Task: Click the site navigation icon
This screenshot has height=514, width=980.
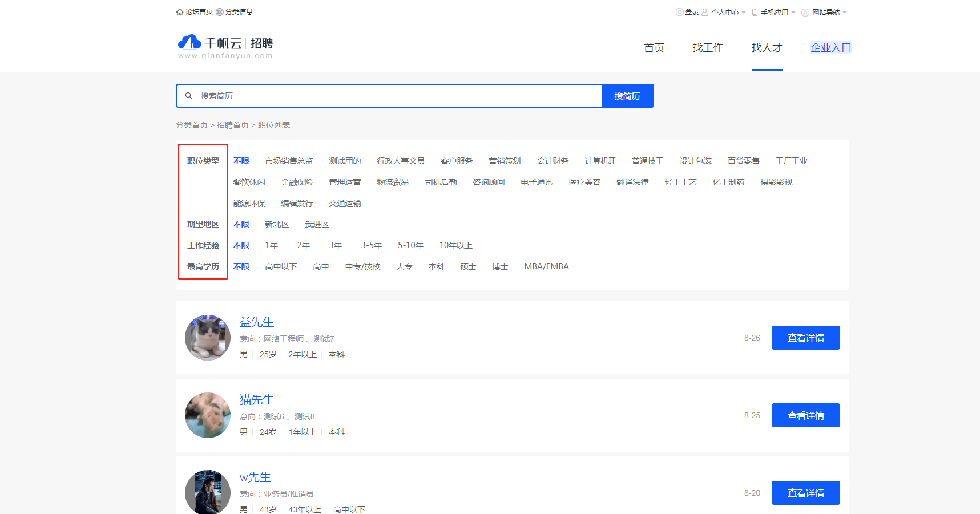Action: [x=805, y=13]
